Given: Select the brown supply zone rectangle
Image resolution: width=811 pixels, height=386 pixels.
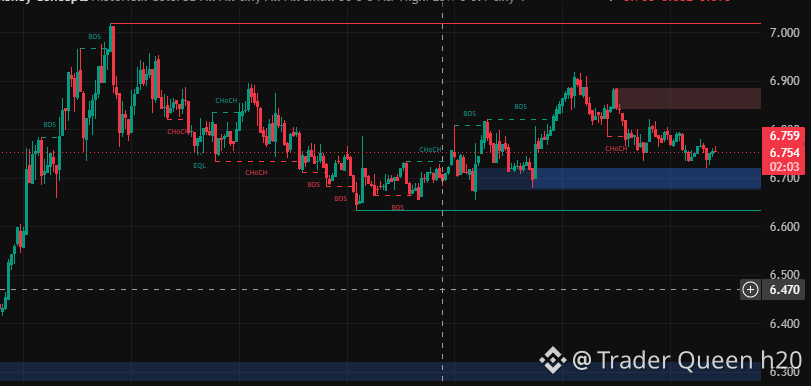Looking at the screenshot, I should click(689, 98).
